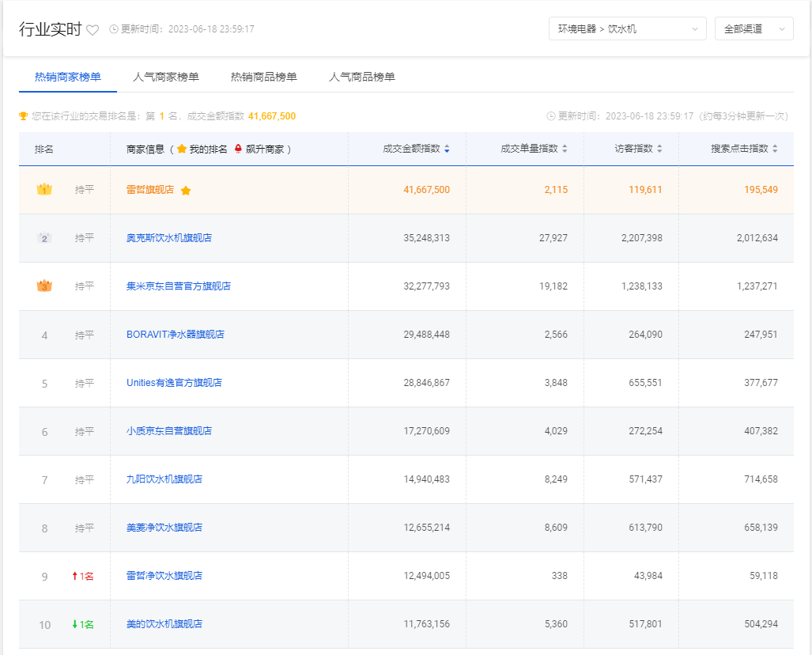This screenshot has width=812, height=655.
Task: Click the silver crown rank 2 icon
Action: pyautogui.click(x=44, y=238)
